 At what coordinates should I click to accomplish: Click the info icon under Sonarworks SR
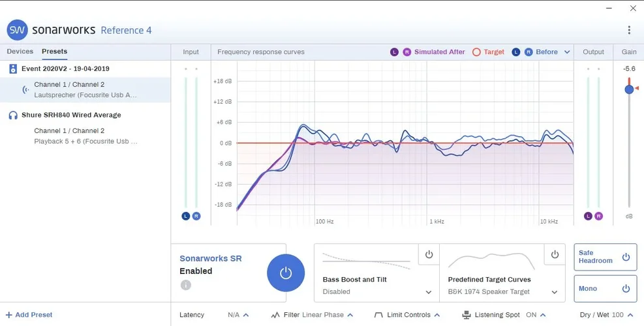pos(185,285)
